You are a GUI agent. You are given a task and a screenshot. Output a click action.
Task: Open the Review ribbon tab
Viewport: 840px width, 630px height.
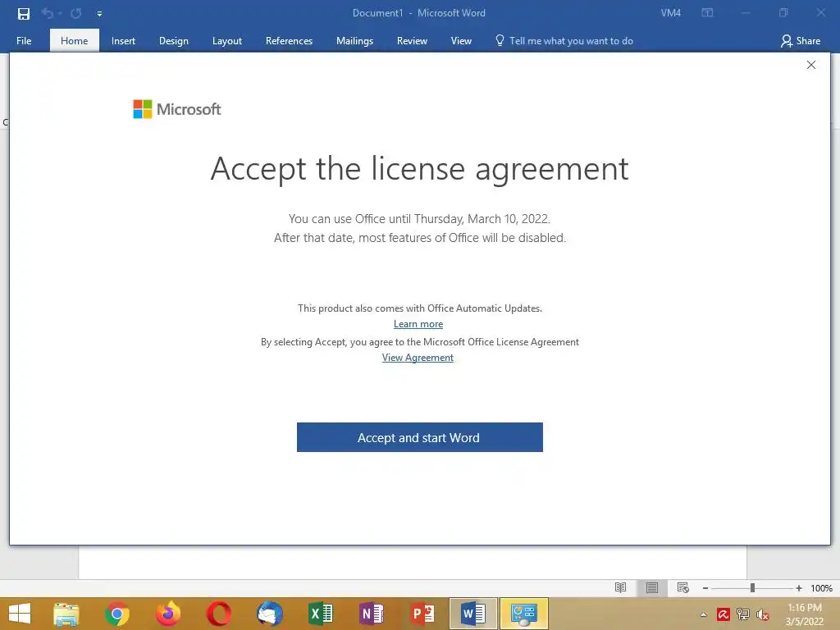click(x=412, y=41)
